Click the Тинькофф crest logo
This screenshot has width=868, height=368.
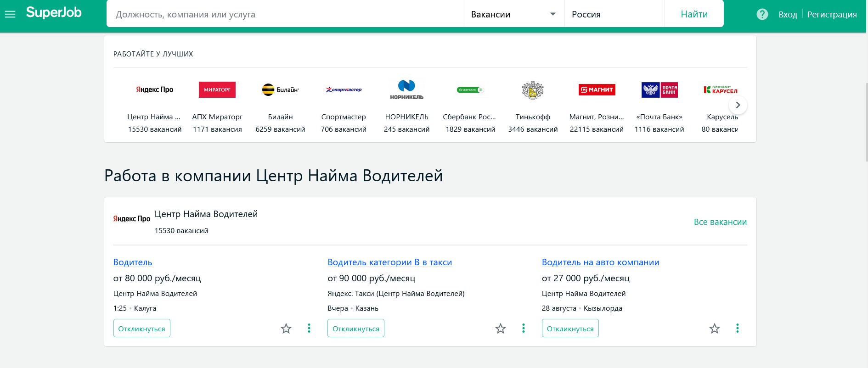[x=533, y=90]
